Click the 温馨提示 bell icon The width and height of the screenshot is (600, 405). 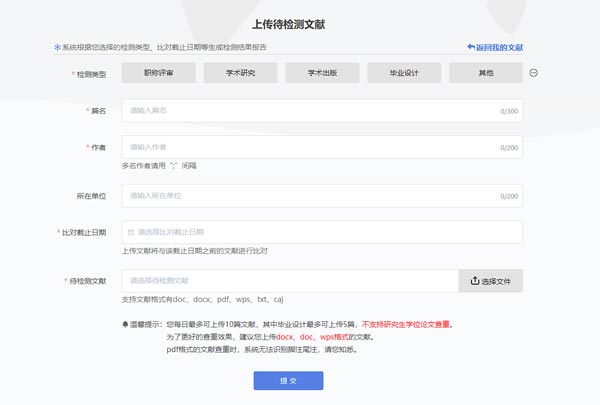pyautogui.click(x=124, y=325)
